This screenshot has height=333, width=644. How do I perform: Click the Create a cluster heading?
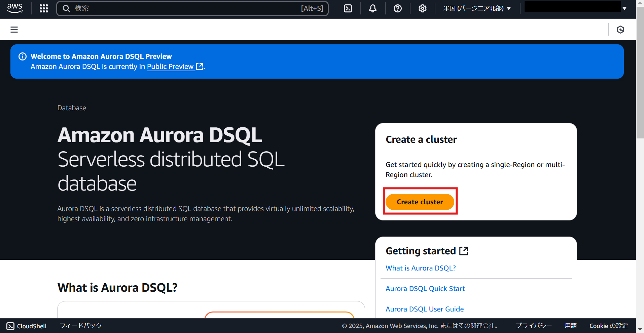pos(421,139)
